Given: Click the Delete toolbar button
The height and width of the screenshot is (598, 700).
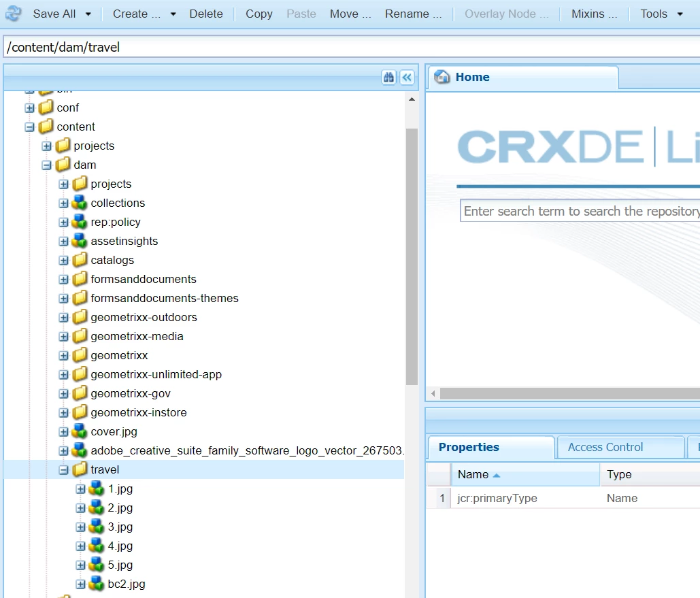Looking at the screenshot, I should (206, 14).
